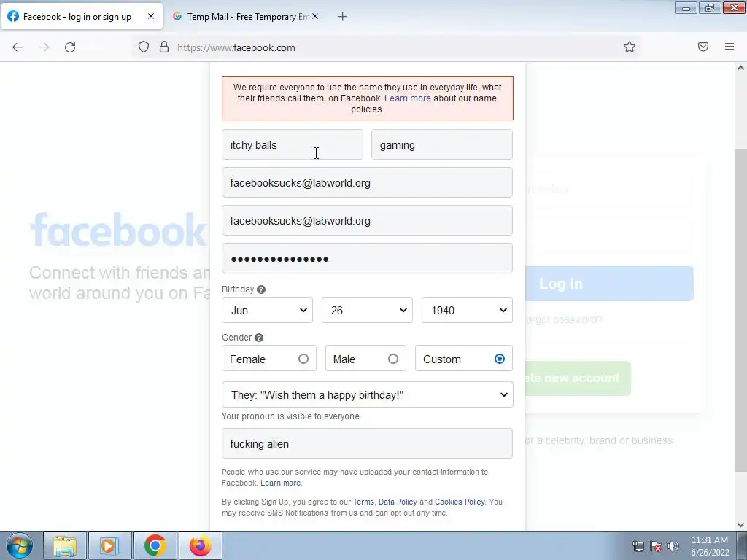This screenshot has width=747, height=560.
Task: Click the 'Your pronoun is visible to everyone.' text
Action: [292, 416]
